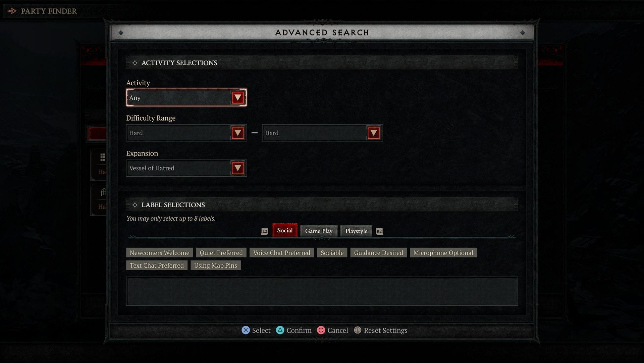Screen dimensions: 644x363
Task: Expand the Expansion dropdown selector
Action: pos(237,168)
